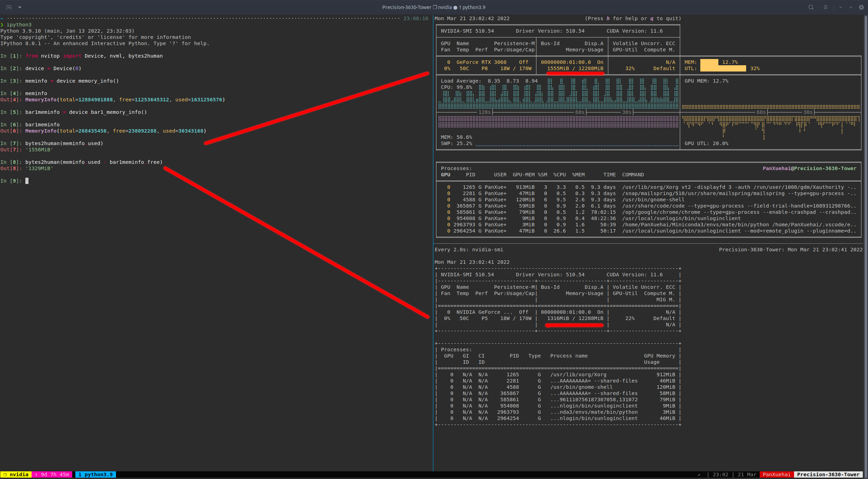Close the terminal window

click(861, 7)
